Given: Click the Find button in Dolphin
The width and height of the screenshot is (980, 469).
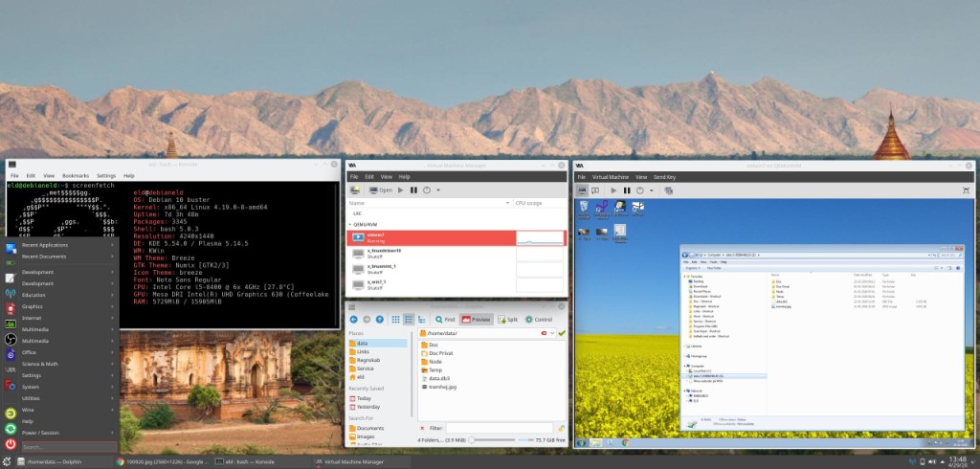Looking at the screenshot, I should [445, 320].
